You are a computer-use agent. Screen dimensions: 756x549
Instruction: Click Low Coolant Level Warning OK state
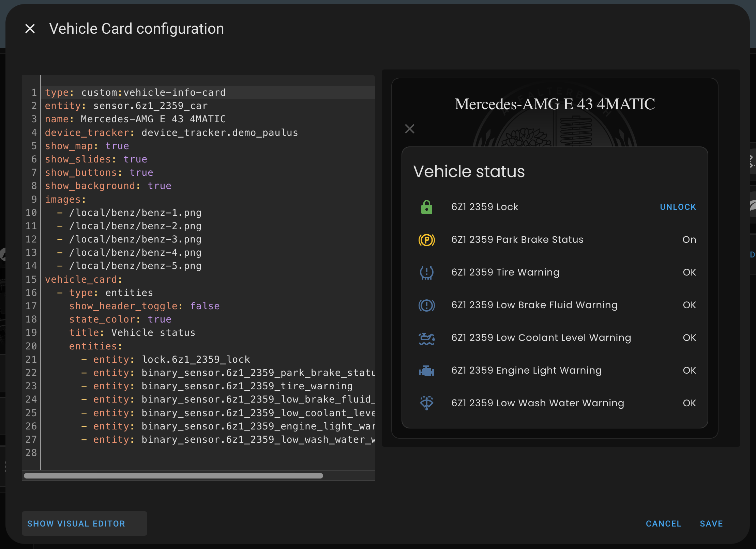point(689,338)
